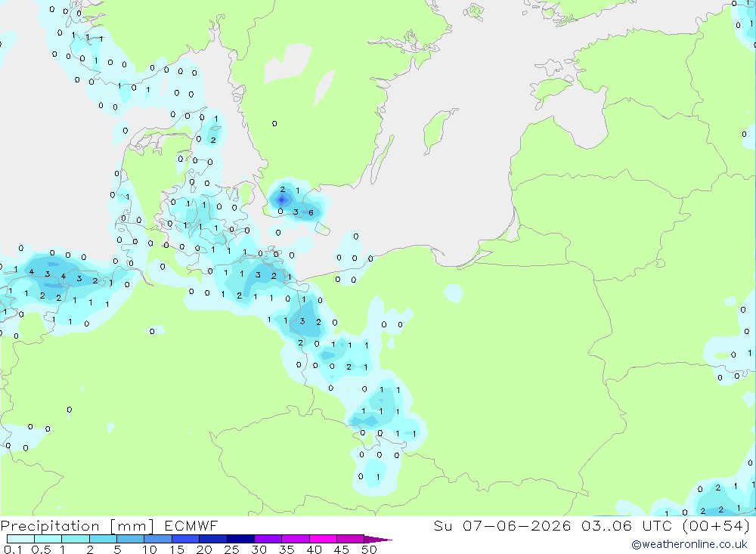Click the '0.1' legend scale label
The height and width of the screenshot is (554, 756).
click(x=13, y=549)
